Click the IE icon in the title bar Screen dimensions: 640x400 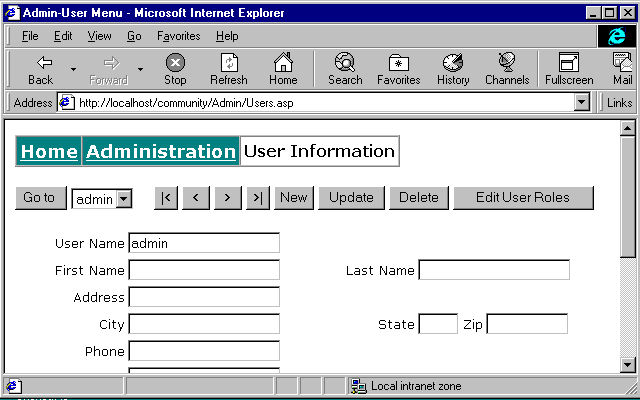point(12,13)
